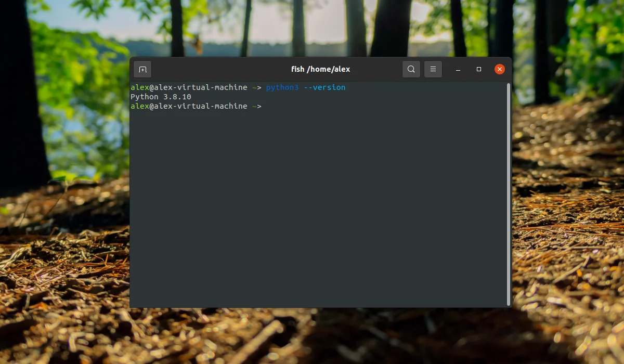Click the 'fish /home/alex' window title
Viewport: 624px width, 364px height.
pos(321,69)
